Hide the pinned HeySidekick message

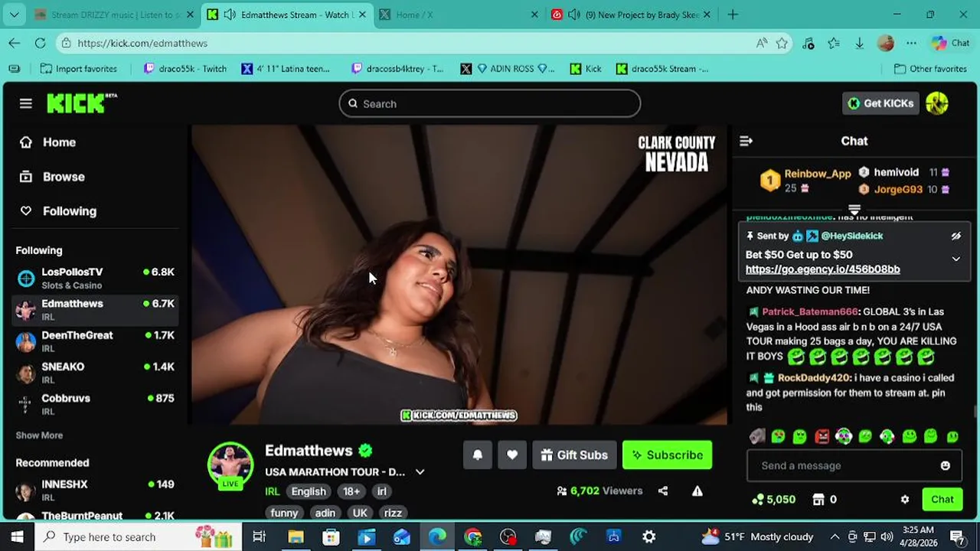coord(955,236)
